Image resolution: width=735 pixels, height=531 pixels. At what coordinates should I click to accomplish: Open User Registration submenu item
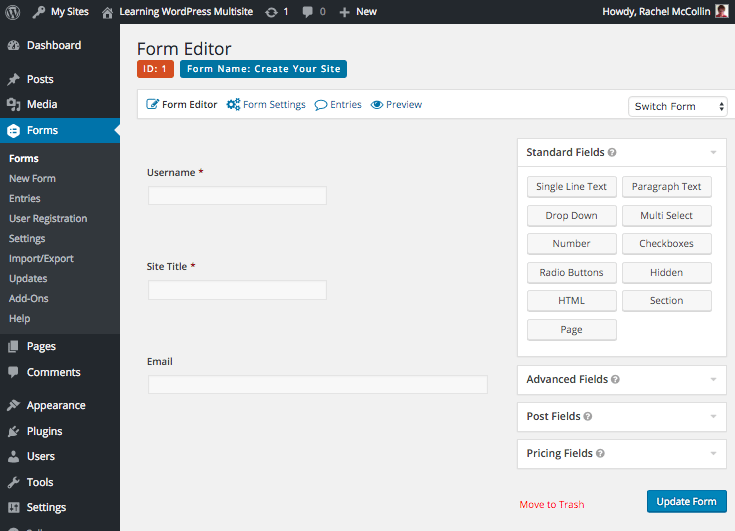coord(48,218)
